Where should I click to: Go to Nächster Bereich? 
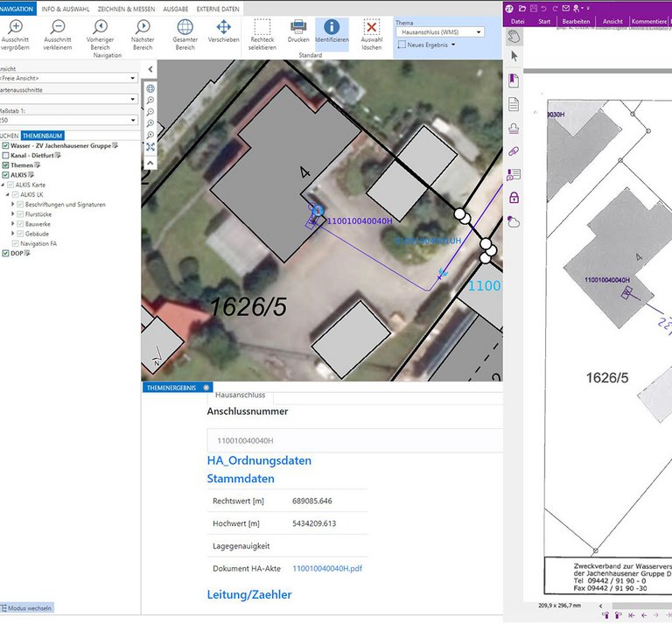tap(143, 35)
